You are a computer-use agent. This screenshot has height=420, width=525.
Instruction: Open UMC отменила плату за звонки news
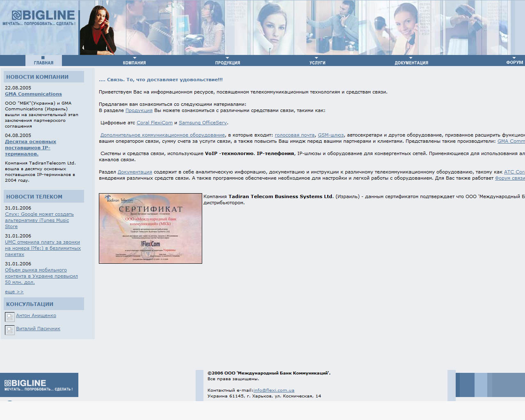click(x=43, y=248)
